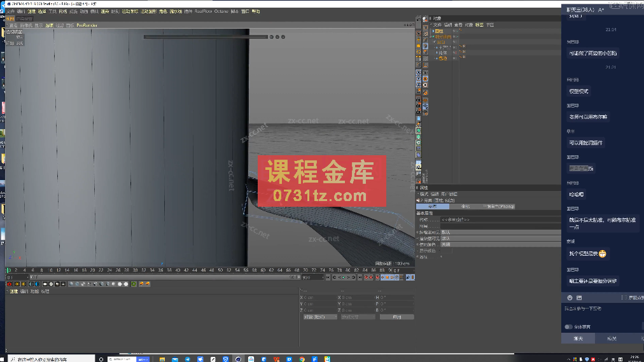This screenshot has width=644, height=362.
Task: Play animation forward with green arrow
Action: (344, 277)
